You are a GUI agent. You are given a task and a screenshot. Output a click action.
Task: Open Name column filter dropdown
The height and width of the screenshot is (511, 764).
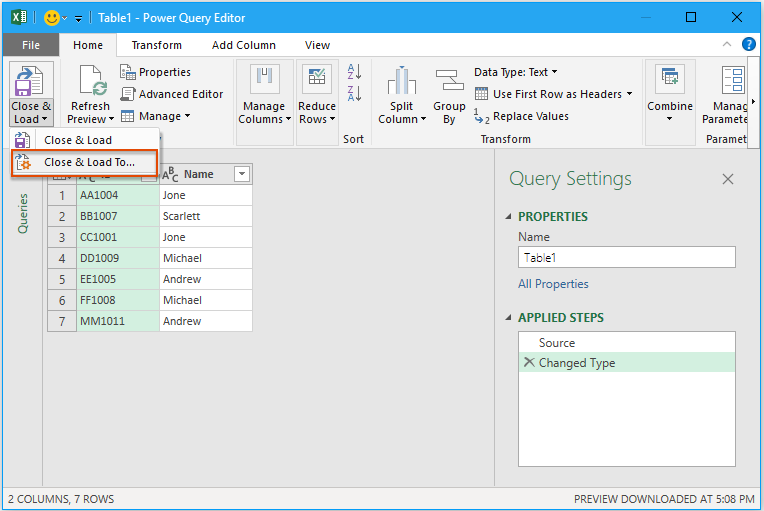(x=241, y=174)
